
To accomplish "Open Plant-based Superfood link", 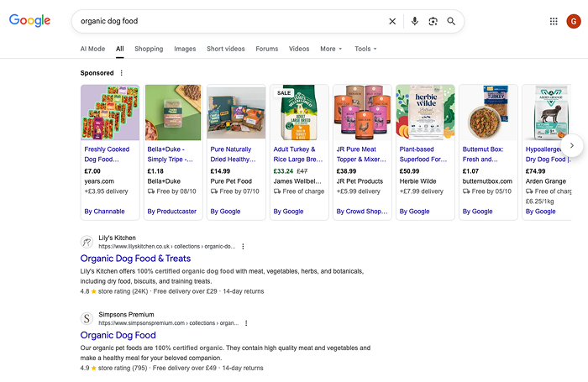I will coord(423,154).
